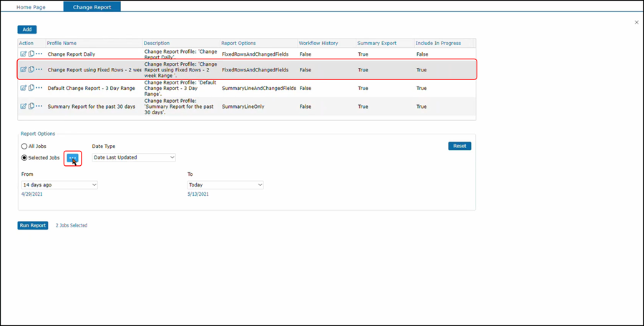Select the All Jobs radio button
Screen dimensions: 644x326
click(x=24, y=147)
